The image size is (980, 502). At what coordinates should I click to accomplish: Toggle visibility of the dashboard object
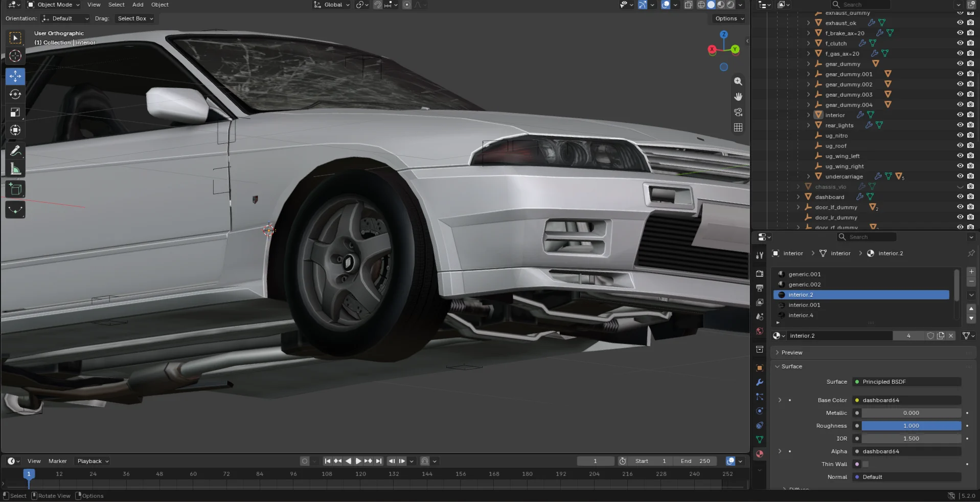click(960, 197)
